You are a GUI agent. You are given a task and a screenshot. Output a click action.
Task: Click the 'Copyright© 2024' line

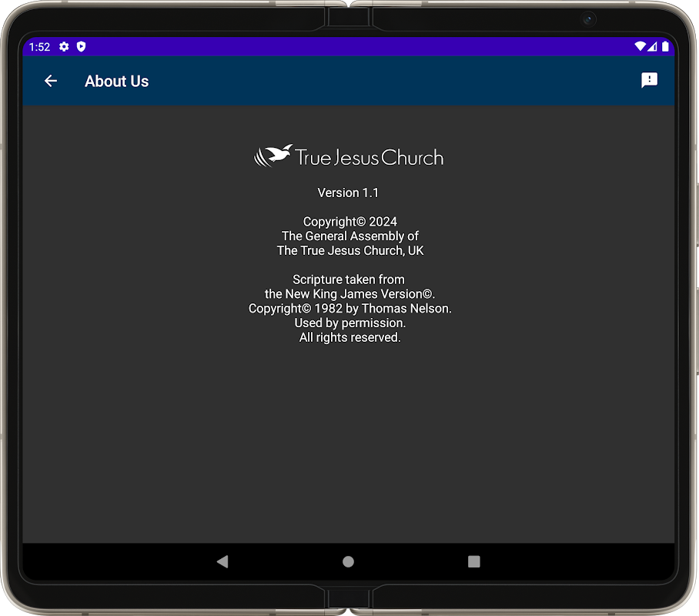coord(350,222)
